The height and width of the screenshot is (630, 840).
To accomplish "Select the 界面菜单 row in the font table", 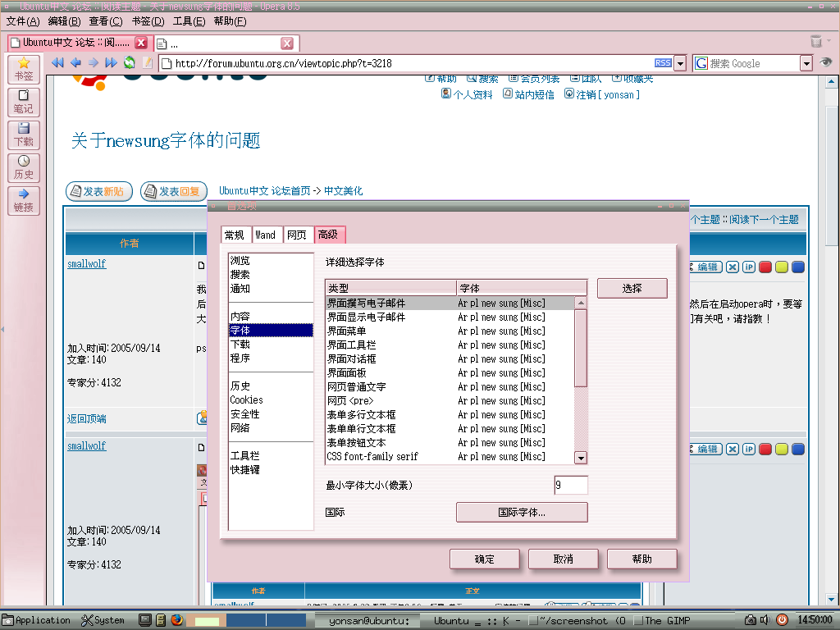I will (450, 331).
